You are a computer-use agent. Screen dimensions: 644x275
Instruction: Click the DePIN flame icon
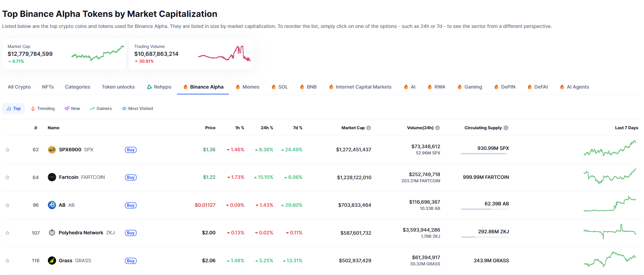[x=496, y=87]
